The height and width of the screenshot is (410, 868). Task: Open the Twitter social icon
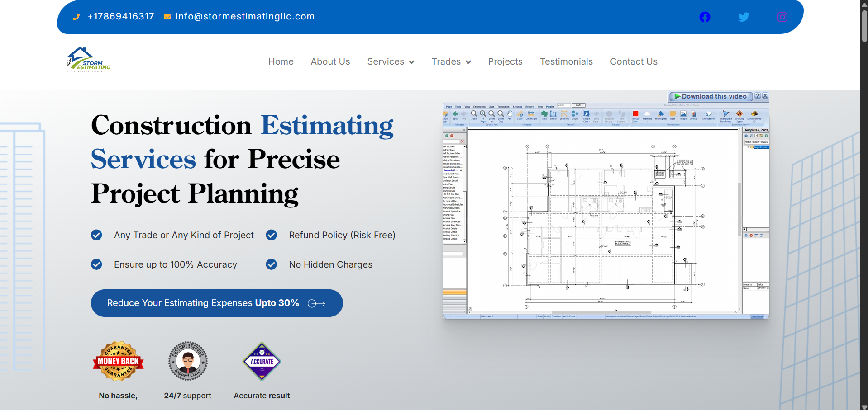[744, 17]
